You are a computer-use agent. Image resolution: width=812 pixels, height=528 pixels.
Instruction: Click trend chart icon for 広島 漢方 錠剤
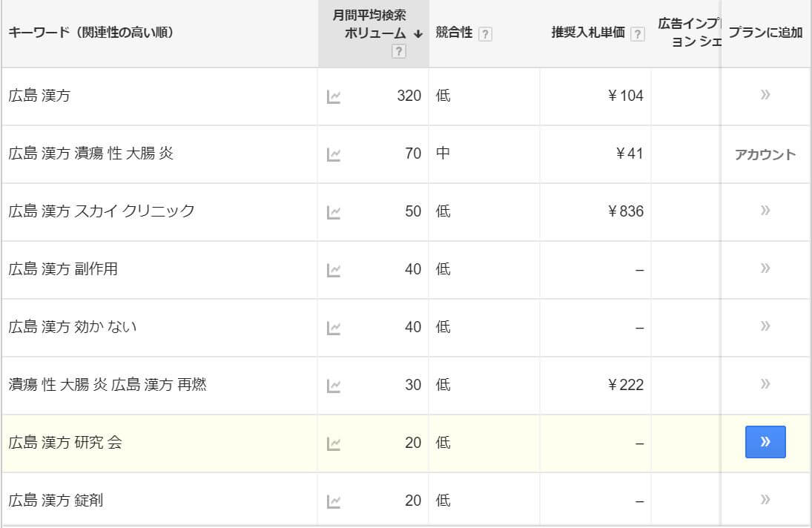[x=334, y=501]
